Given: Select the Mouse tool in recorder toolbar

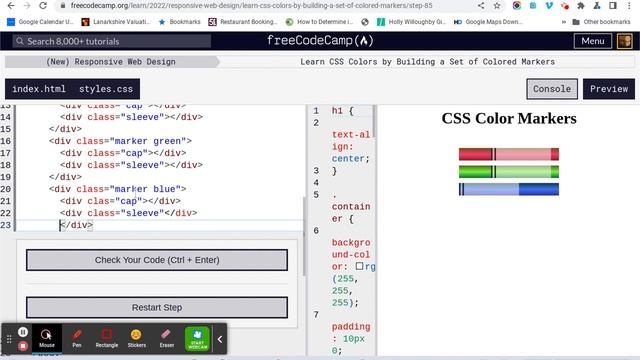Looking at the screenshot, I should click(x=47, y=338).
